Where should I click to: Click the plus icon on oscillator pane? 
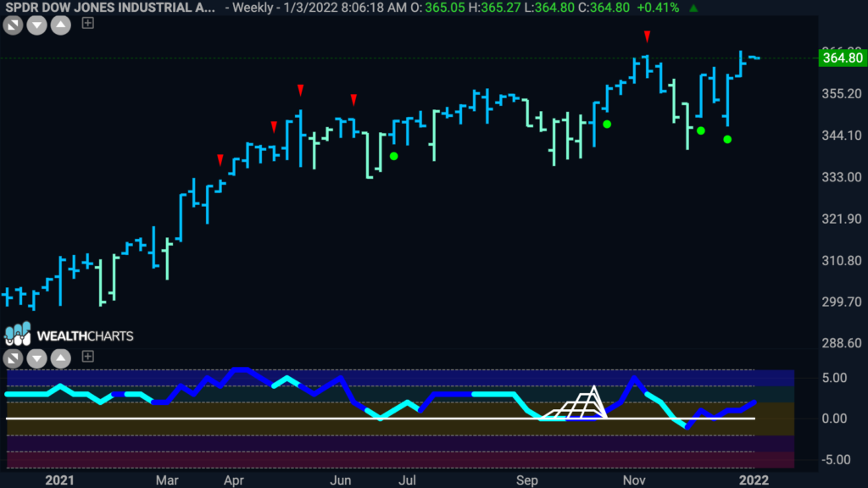pos(87,357)
